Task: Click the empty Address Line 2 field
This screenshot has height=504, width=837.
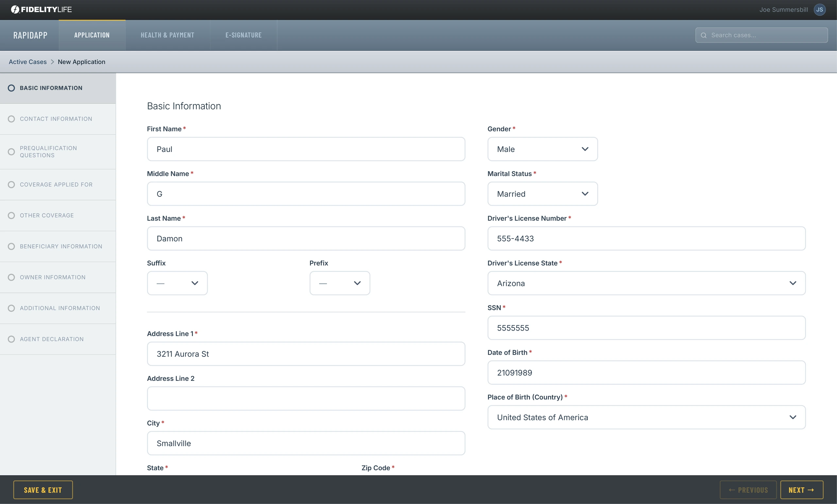Action: (306, 398)
